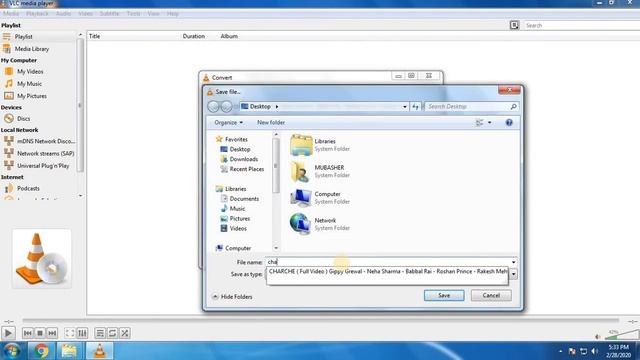This screenshot has width=640, height=360.
Task: Select Desktop under Favorites
Action: [x=240, y=149]
